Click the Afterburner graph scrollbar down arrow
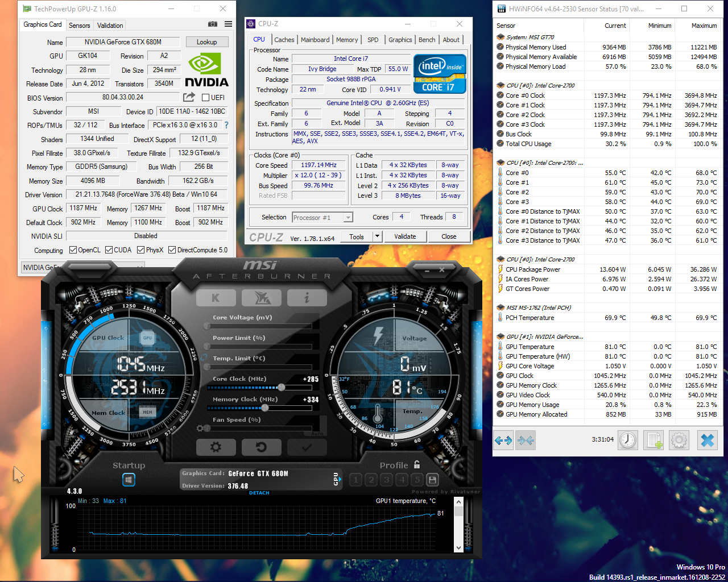The image size is (728, 582). [x=459, y=548]
